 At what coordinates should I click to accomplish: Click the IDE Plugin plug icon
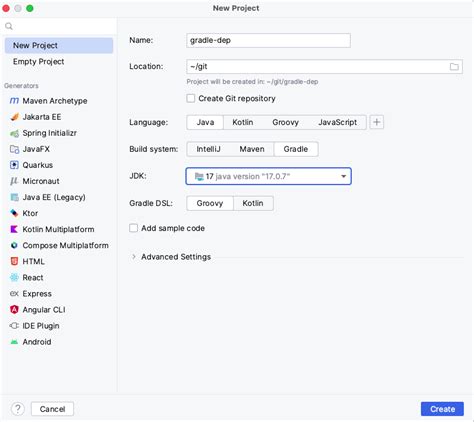coord(14,326)
